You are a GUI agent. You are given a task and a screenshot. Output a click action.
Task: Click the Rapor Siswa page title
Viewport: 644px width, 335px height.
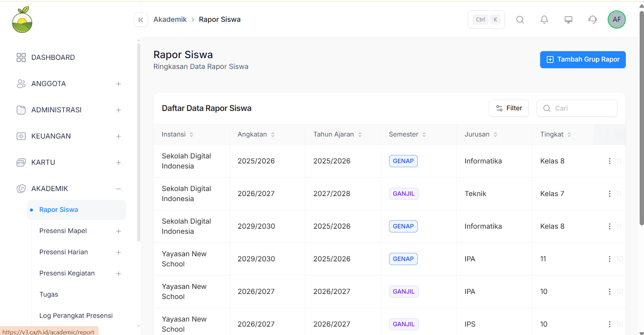coord(183,55)
